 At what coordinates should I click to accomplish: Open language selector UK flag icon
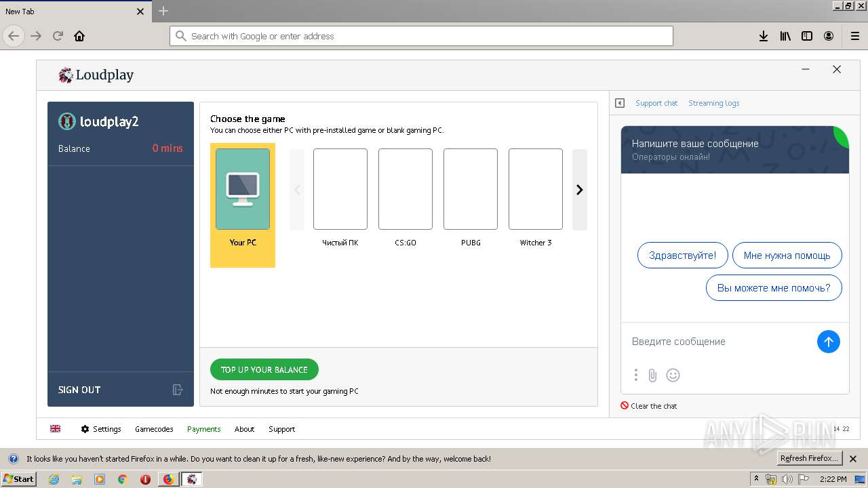tap(56, 429)
